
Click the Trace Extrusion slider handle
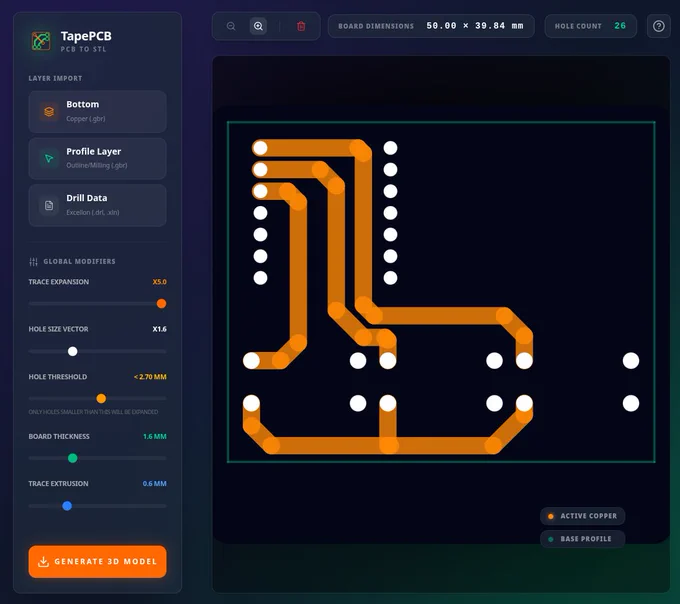(x=67, y=506)
